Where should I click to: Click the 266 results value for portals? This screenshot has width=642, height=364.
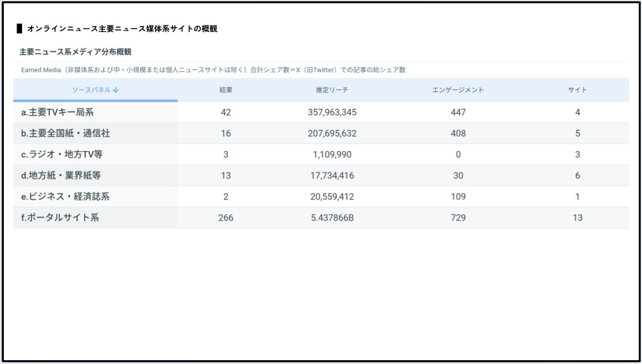(x=226, y=218)
